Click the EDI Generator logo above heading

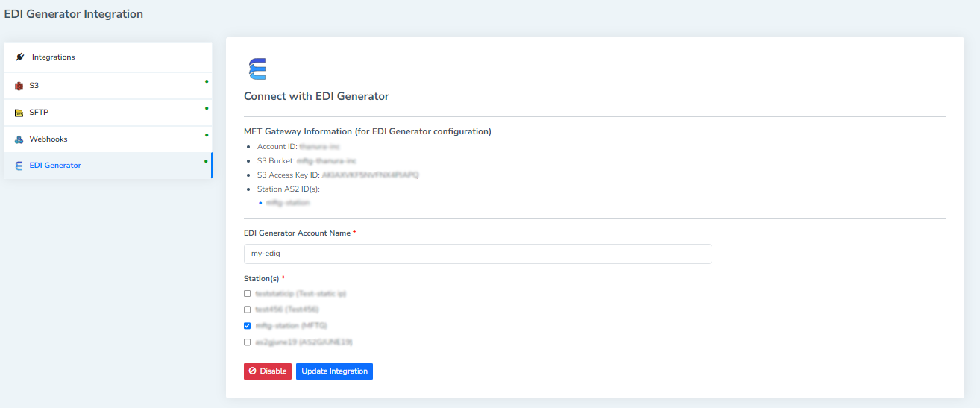point(257,69)
